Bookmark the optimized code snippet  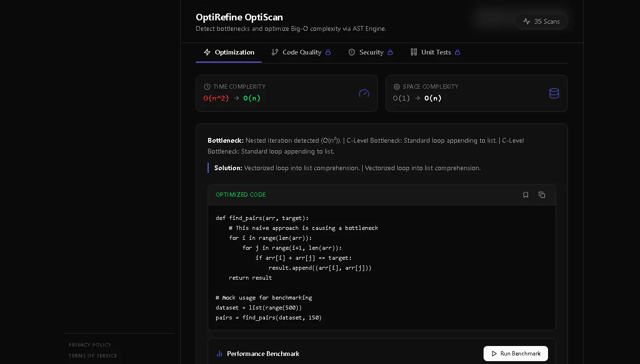coord(526,195)
